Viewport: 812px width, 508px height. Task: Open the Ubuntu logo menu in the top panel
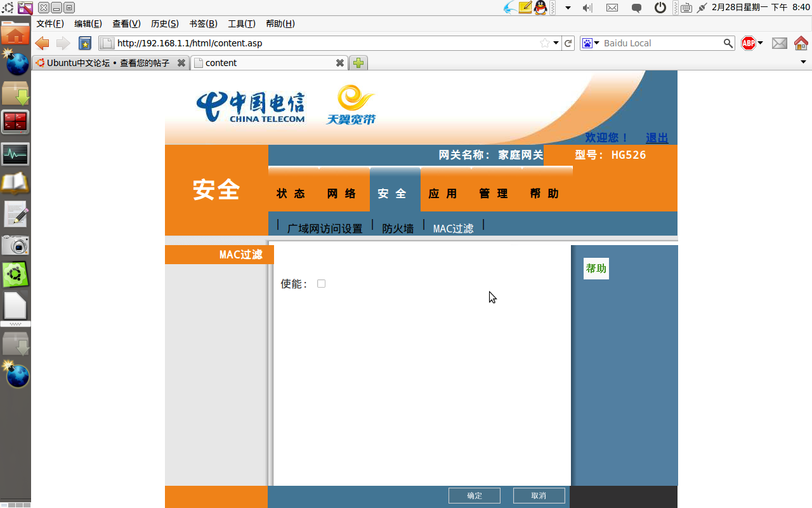(8, 8)
